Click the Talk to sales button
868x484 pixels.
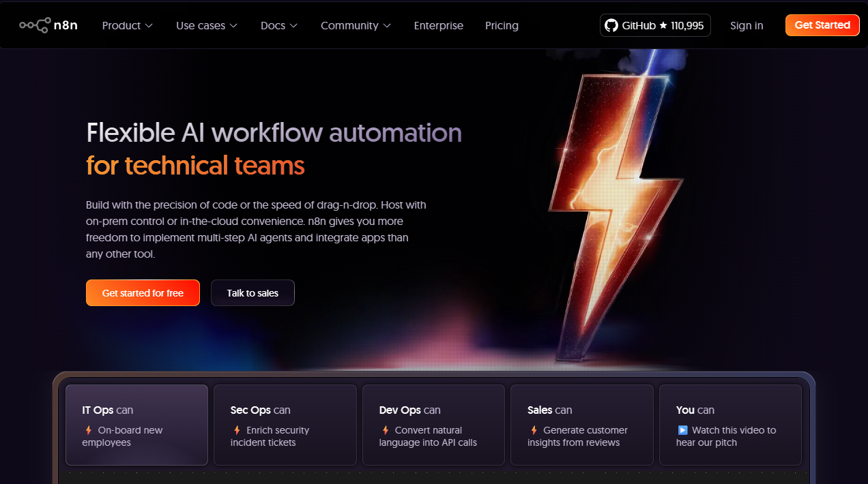(x=252, y=292)
